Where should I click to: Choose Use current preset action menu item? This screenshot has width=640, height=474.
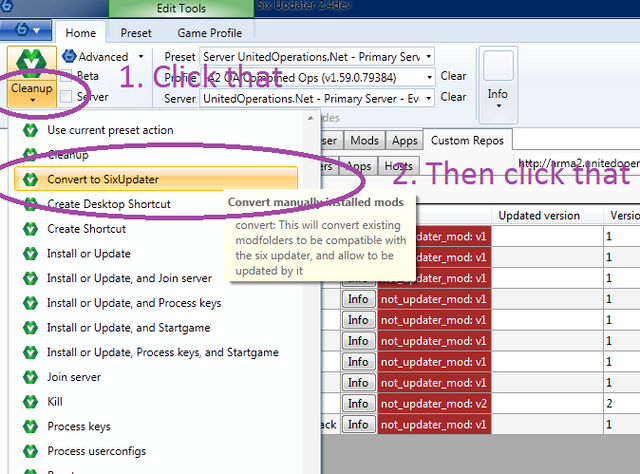(x=156, y=130)
